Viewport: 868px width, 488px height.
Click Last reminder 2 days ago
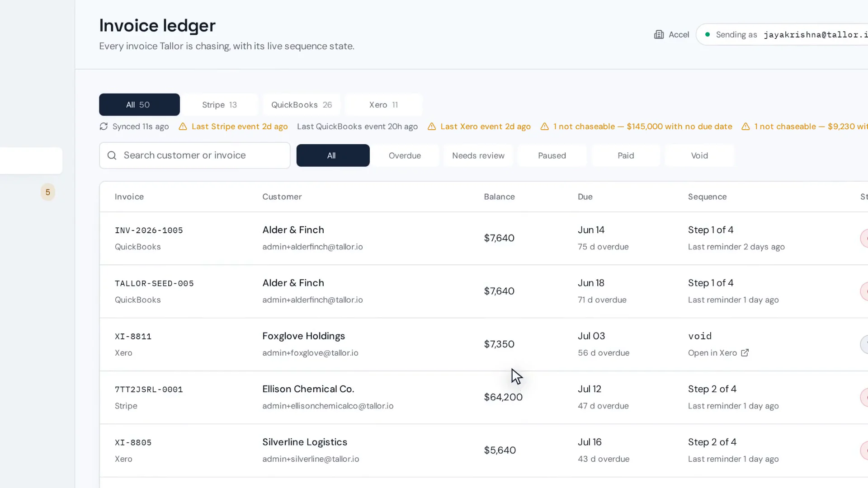[x=736, y=247]
